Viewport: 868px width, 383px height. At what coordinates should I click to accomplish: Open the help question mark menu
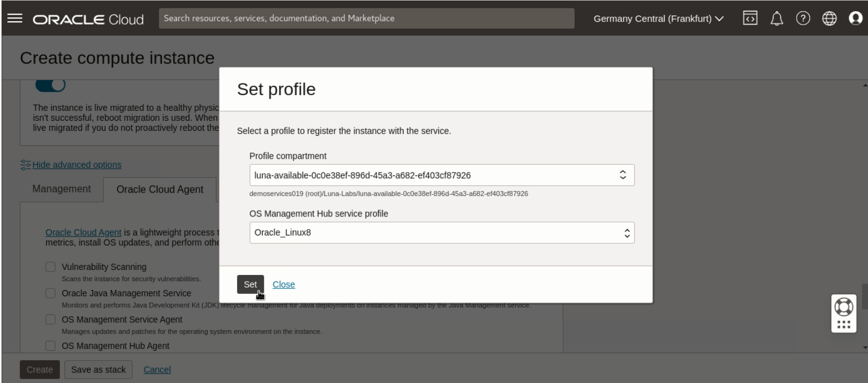(x=802, y=18)
